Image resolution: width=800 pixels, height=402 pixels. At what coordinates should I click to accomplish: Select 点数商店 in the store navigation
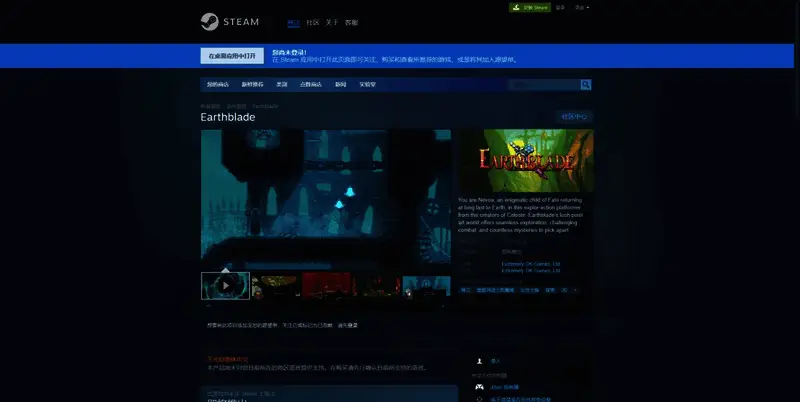click(311, 85)
